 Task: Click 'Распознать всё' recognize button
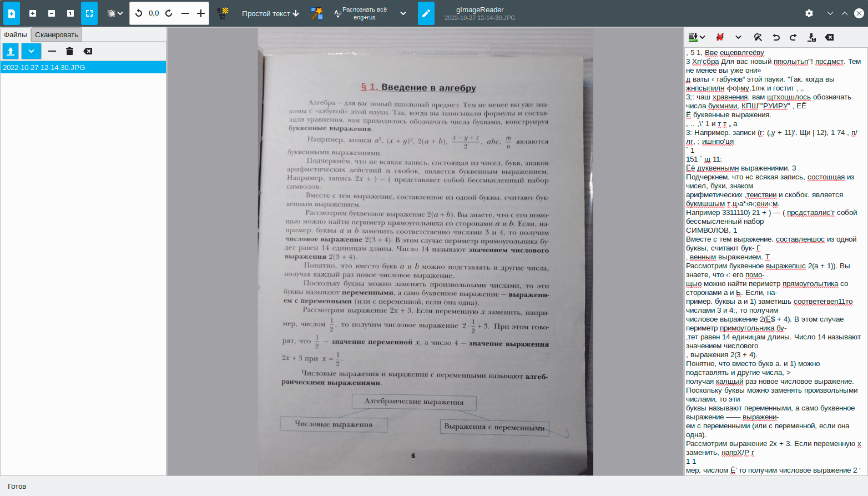(361, 13)
